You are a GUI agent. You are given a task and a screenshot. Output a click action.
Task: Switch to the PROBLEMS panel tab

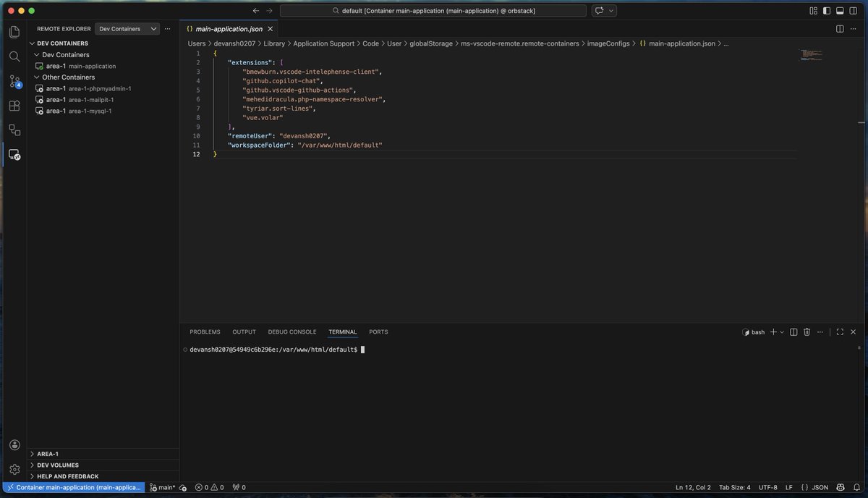click(205, 332)
